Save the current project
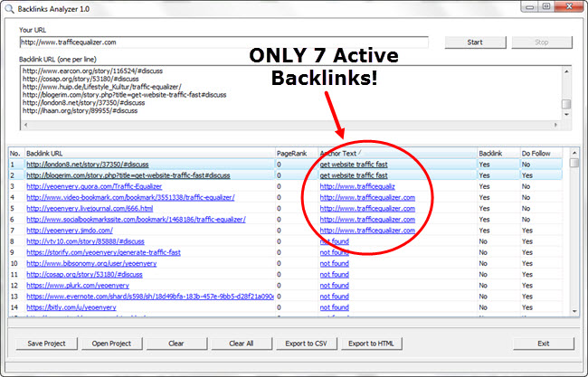 click(44, 344)
